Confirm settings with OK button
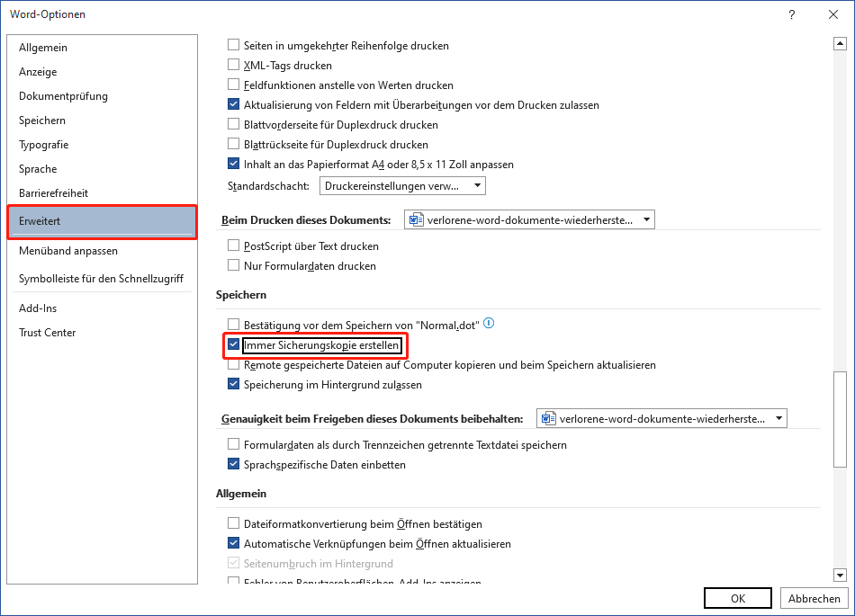The width and height of the screenshot is (855, 616). click(737, 597)
